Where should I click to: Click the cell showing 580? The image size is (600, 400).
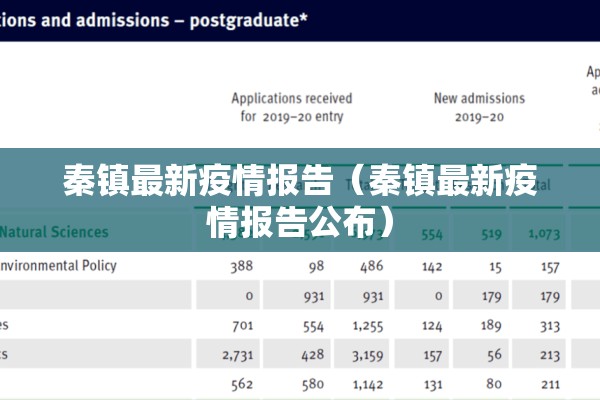313,384
